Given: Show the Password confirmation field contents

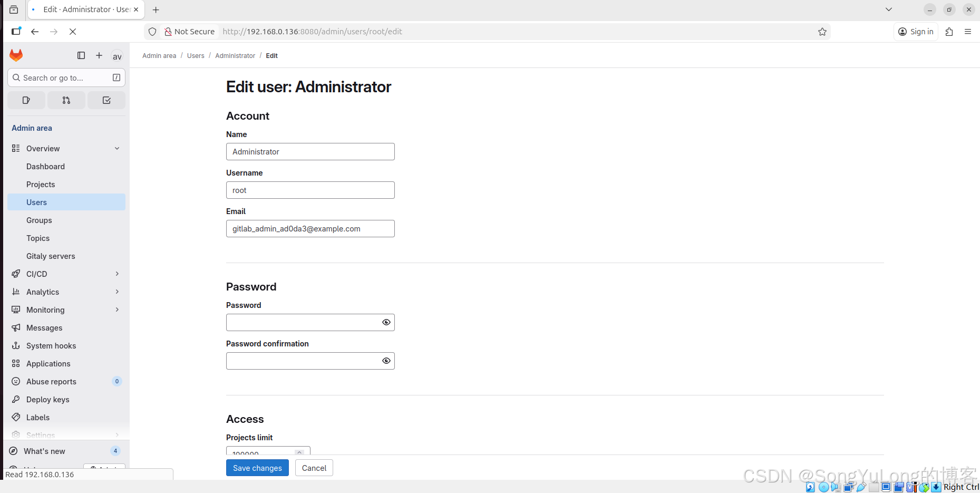Looking at the screenshot, I should pyautogui.click(x=386, y=361).
